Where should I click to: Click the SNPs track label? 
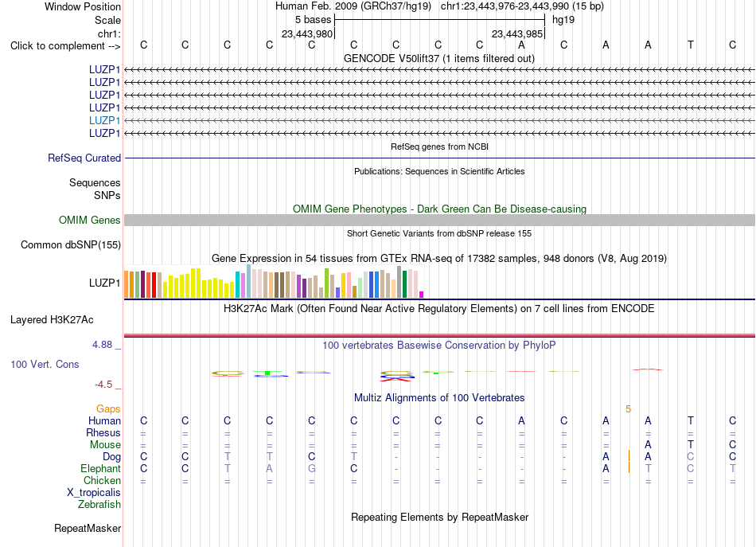click(x=107, y=195)
